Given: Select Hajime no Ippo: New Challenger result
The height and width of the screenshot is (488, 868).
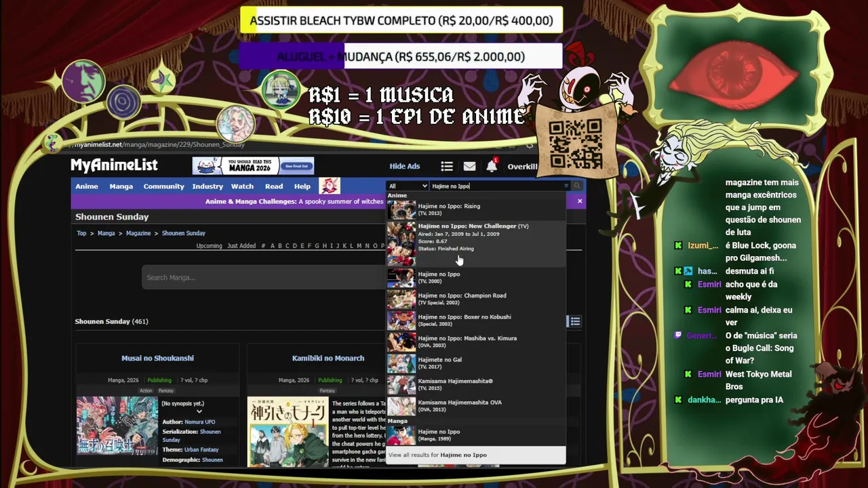Looking at the screenshot, I should point(476,244).
